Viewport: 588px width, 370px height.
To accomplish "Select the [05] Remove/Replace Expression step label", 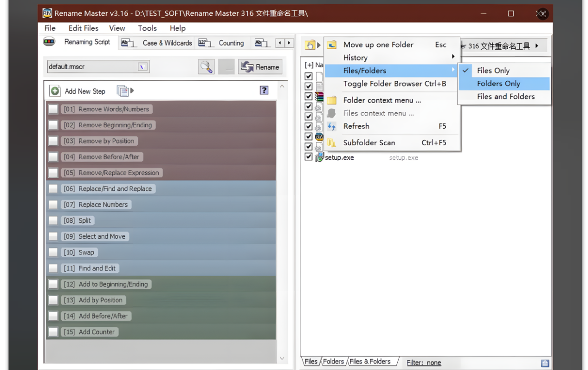I will 111,173.
